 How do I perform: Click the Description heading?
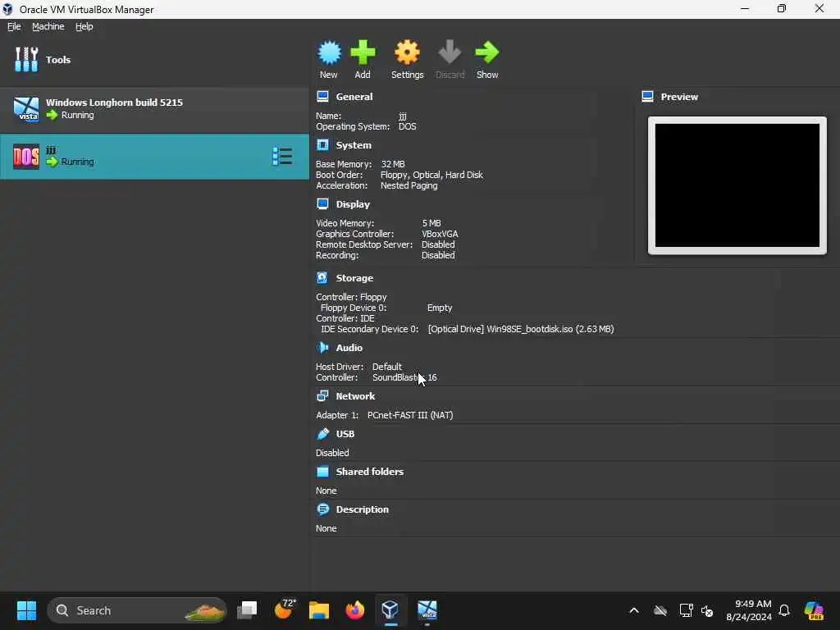(x=362, y=509)
